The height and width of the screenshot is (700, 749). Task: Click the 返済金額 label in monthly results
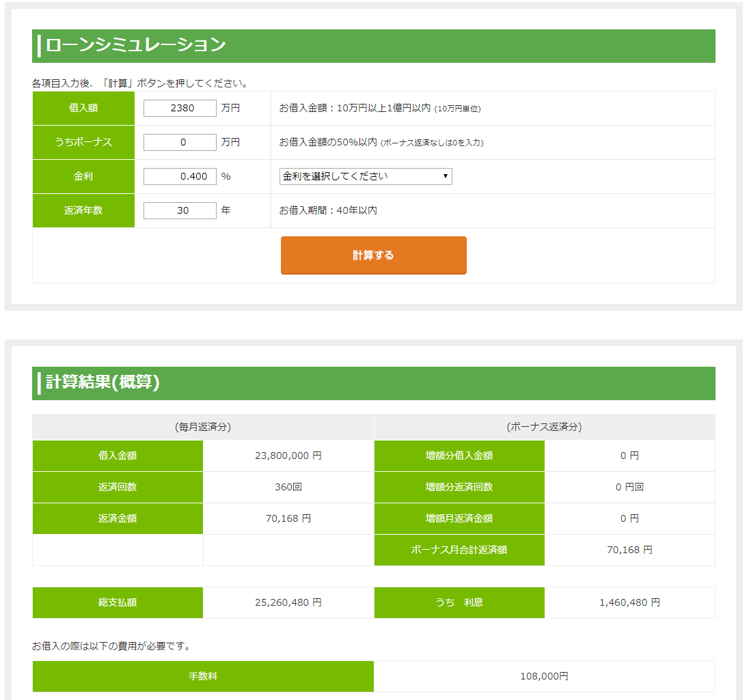118,518
